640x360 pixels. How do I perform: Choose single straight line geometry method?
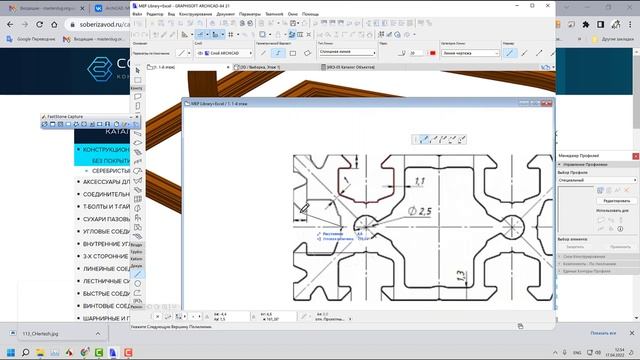tap(263, 53)
